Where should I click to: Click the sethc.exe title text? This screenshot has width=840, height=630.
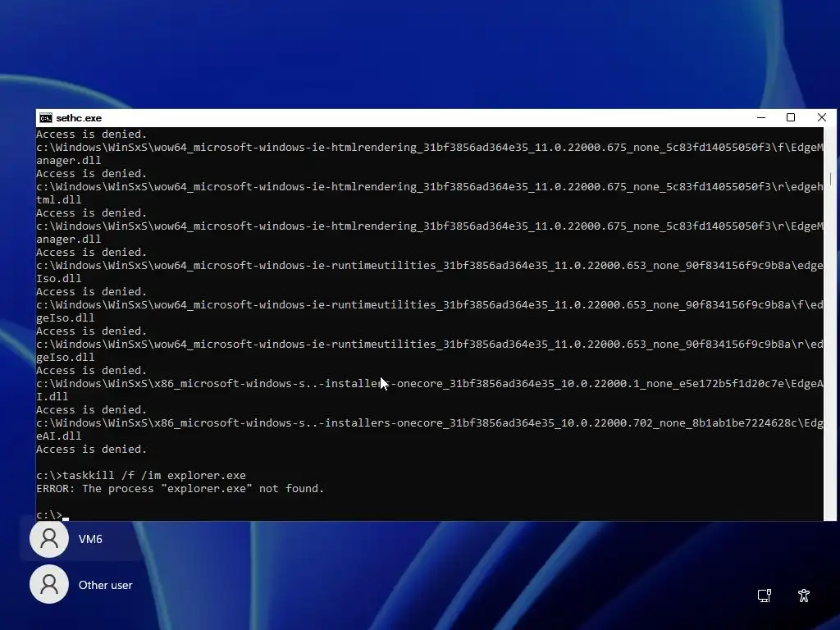pyautogui.click(x=79, y=118)
